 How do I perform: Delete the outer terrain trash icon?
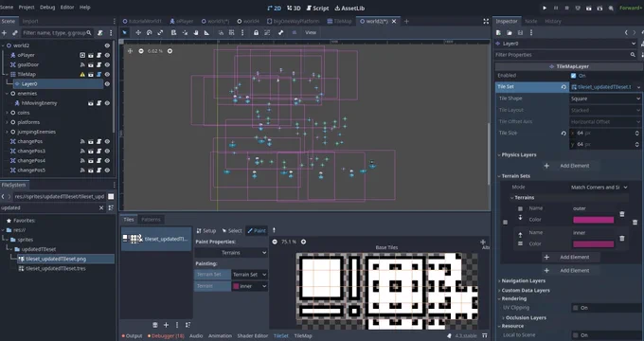[x=622, y=214]
